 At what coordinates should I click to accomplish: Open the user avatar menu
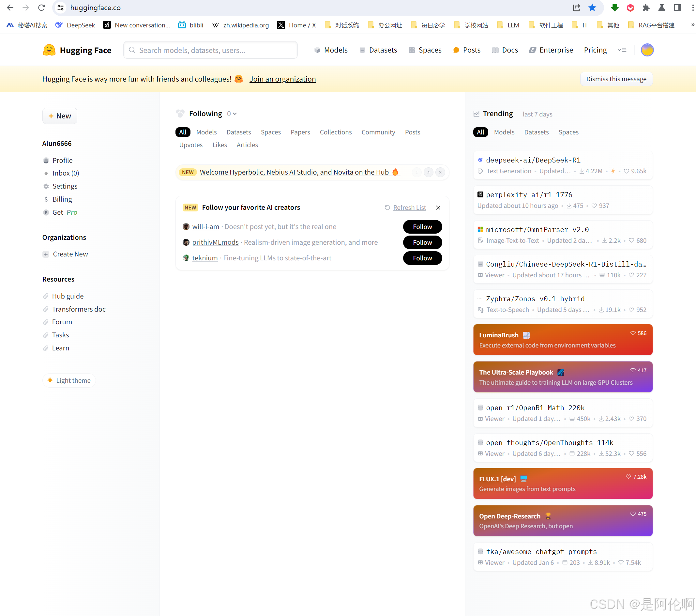point(647,50)
